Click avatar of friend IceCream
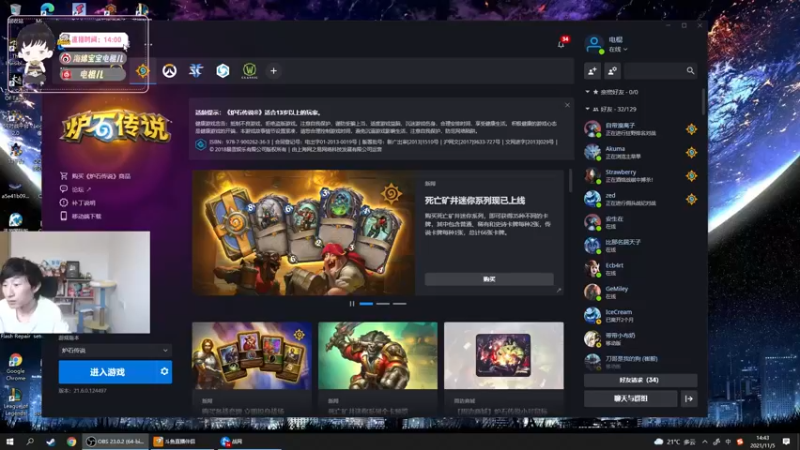The image size is (800, 450). (x=592, y=315)
